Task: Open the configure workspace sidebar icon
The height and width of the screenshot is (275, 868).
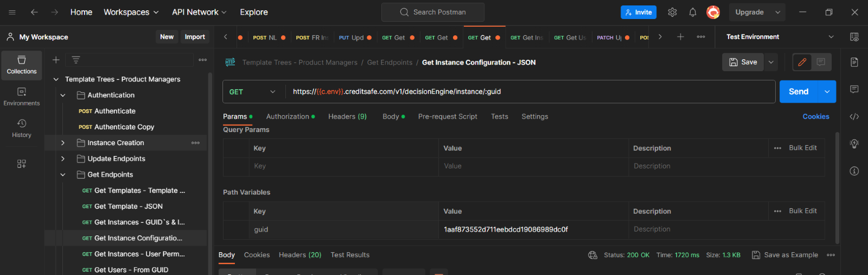Action: (22, 164)
